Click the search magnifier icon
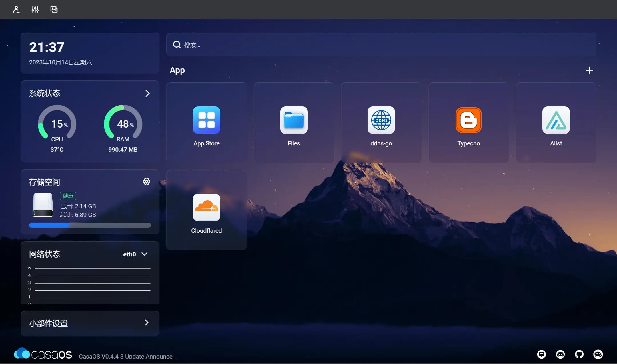 tap(177, 45)
